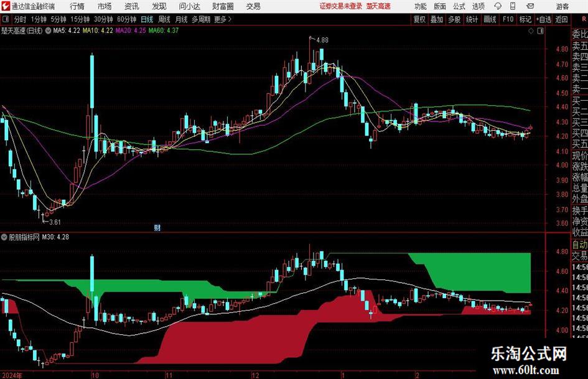Click the red 楚天高速 title link
The height and width of the screenshot is (379, 588).
(378, 6)
